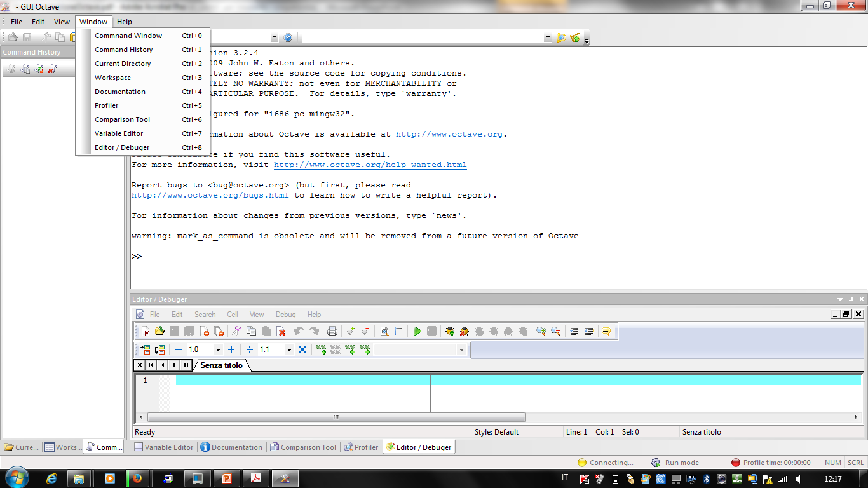Open the octave.org/bugs.html link
The width and height of the screenshot is (868, 488).
(210, 195)
